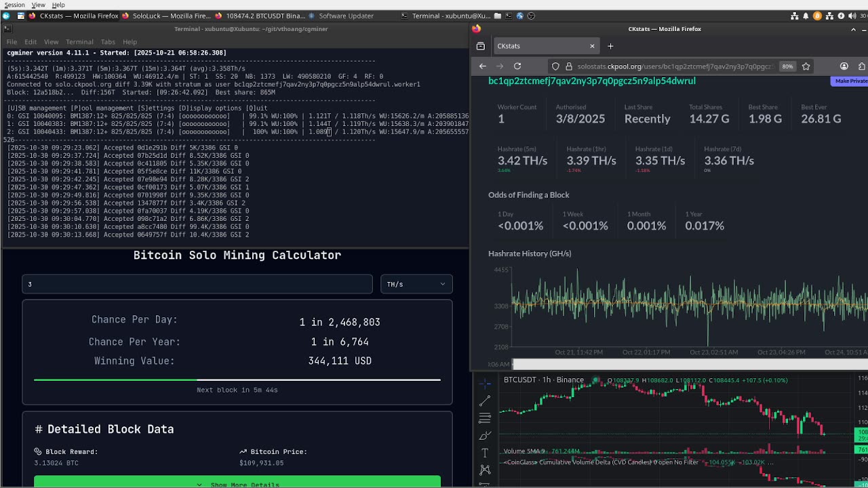Select the brush drawing tool in chart
Screen dimensions: 868x488
pos(485,435)
